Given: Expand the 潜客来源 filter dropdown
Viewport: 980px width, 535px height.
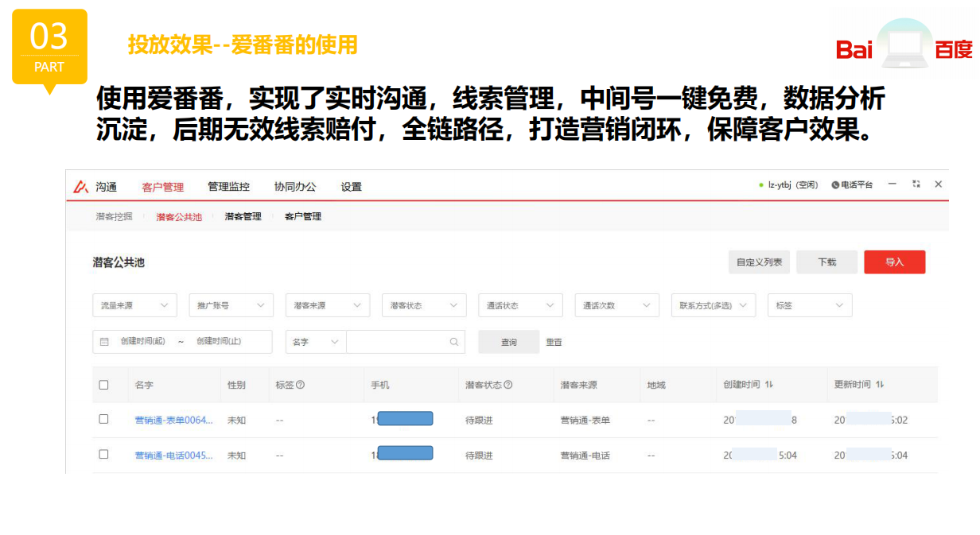Looking at the screenshot, I should [328, 305].
